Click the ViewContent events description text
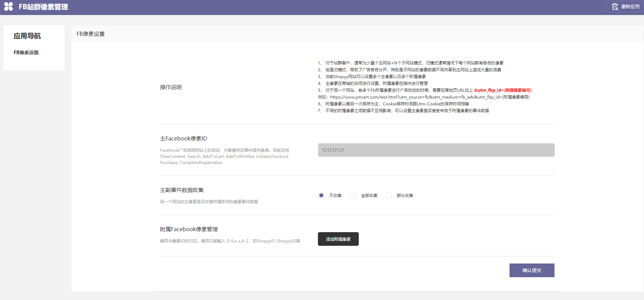 (225, 156)
